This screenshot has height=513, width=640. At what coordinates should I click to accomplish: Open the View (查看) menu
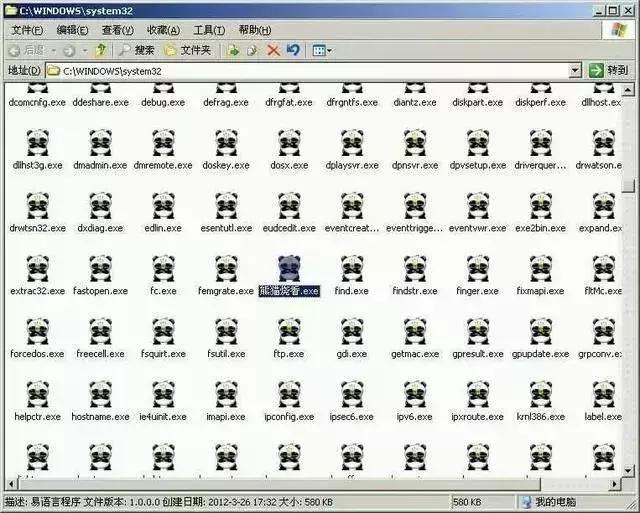click(x=118, y=30)
